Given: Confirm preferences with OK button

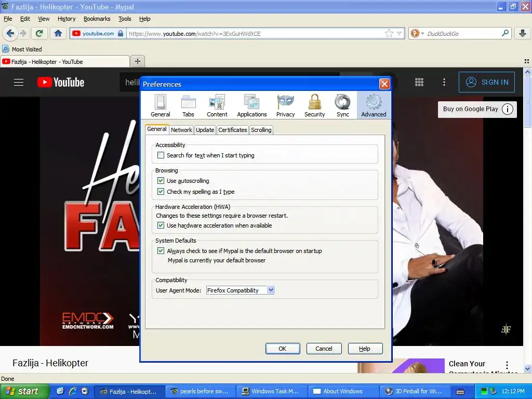Looking at the screenshot, I should click(282, 349).
